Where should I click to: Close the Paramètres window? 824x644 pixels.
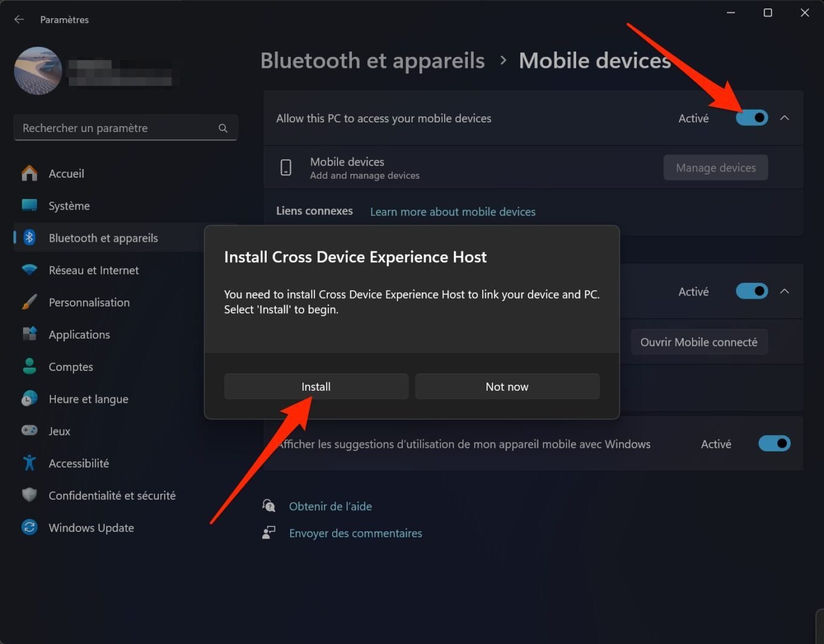point(805,13)
